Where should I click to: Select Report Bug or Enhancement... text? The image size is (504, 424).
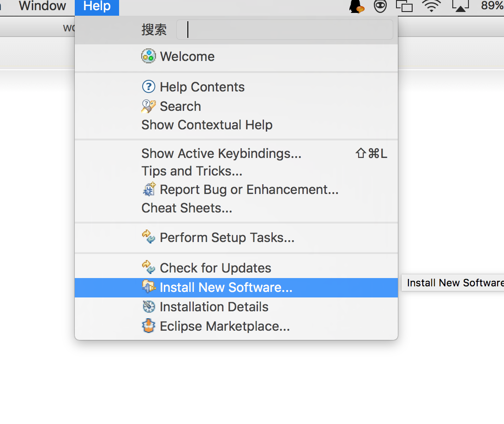(x=249, y=189)
